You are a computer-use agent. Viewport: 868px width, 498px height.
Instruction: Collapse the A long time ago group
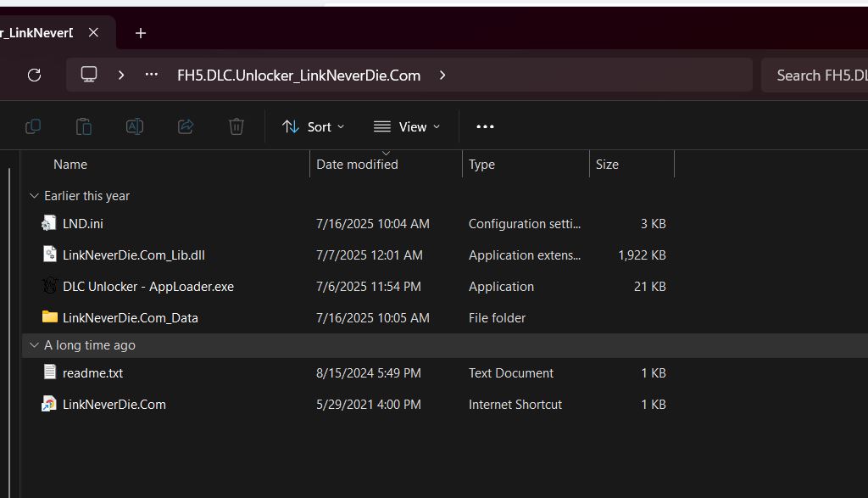tap(34, 345)
